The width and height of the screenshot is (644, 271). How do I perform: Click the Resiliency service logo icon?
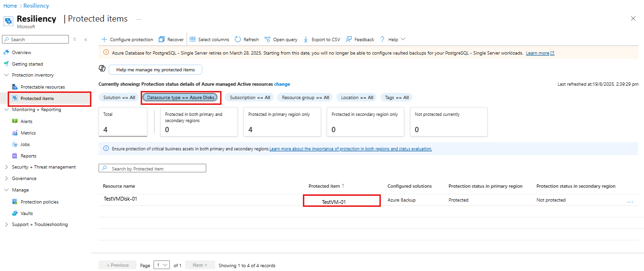[x=8, y=22]
